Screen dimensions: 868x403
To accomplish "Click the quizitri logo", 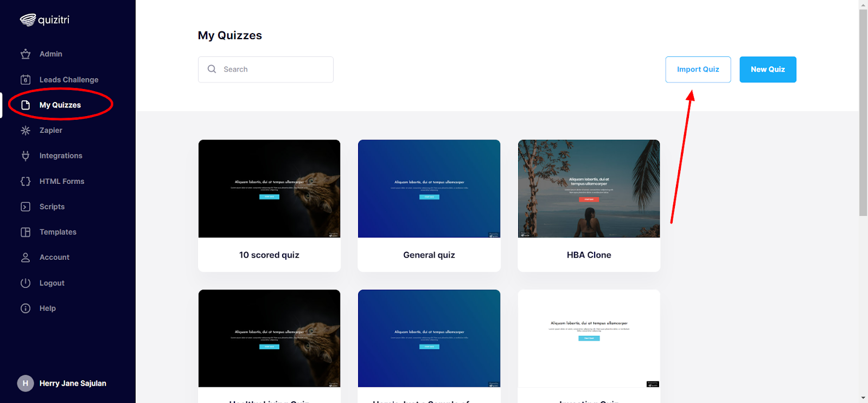I will pos(44,20).
